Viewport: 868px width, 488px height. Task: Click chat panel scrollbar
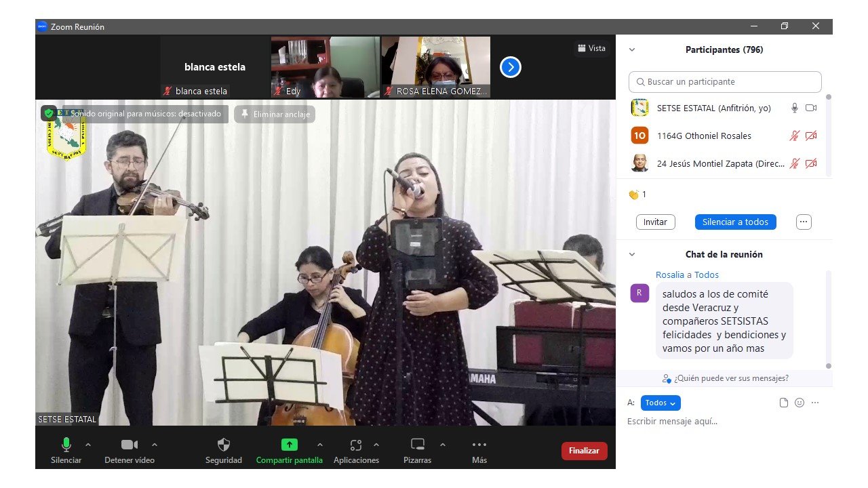pos(828,319)
